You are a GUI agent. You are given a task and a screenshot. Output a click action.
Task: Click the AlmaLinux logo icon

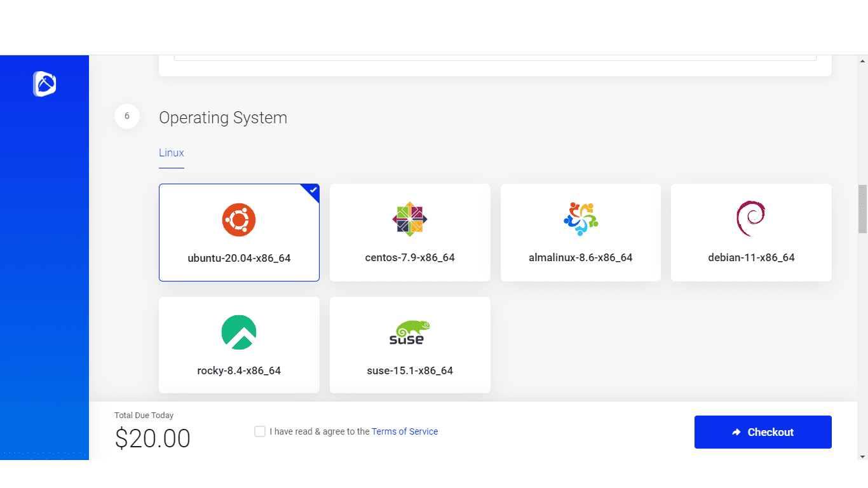pyautogui.click(x=581, y=219)
